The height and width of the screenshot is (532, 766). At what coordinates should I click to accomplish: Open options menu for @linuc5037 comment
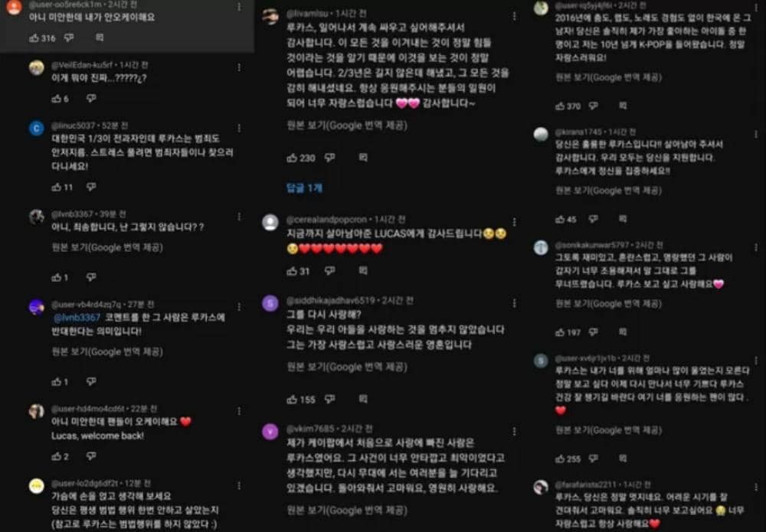click(239, 129)
